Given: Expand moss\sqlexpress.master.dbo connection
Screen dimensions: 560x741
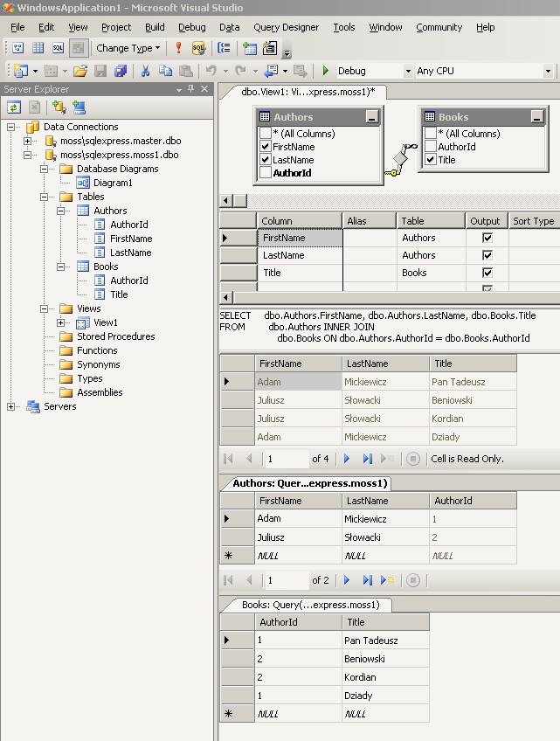Looking at the screenshot, I should point(27,141).
